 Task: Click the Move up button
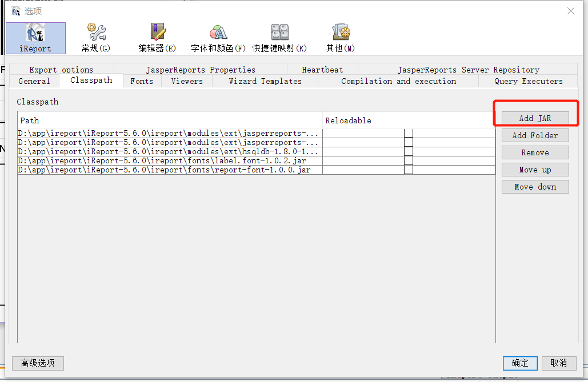[535, 170]
